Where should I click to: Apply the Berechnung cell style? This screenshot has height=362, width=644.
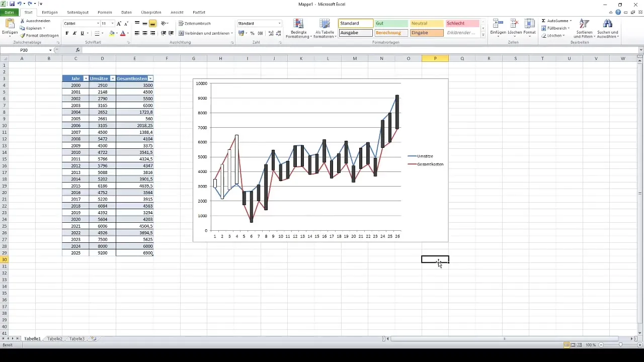(391, 33)
